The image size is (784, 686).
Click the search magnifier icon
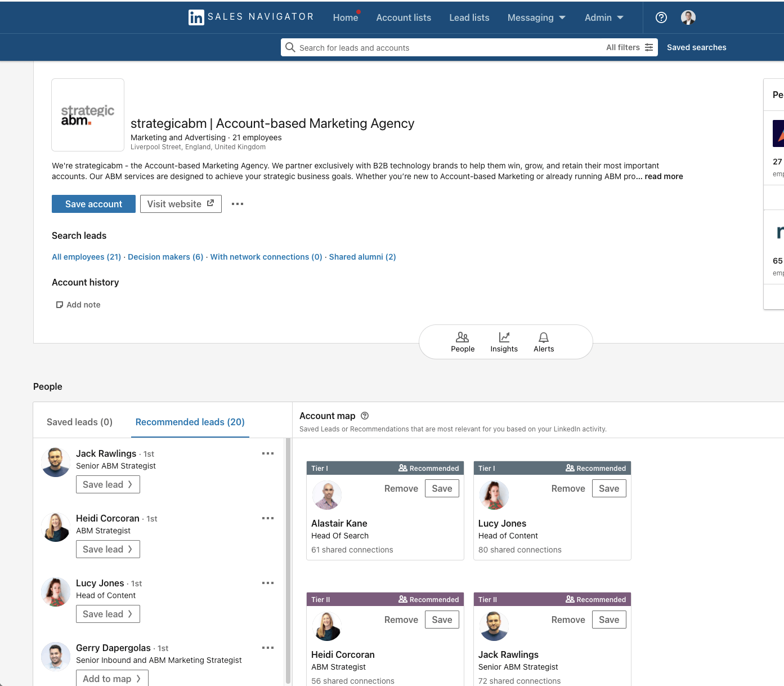pyautogui.click(x=290, y=47)
